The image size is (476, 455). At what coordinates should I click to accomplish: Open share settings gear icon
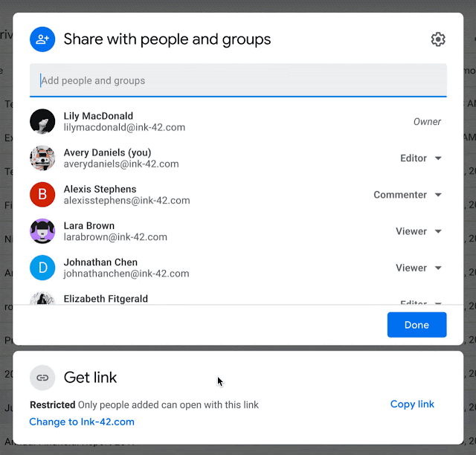(438, 39)
